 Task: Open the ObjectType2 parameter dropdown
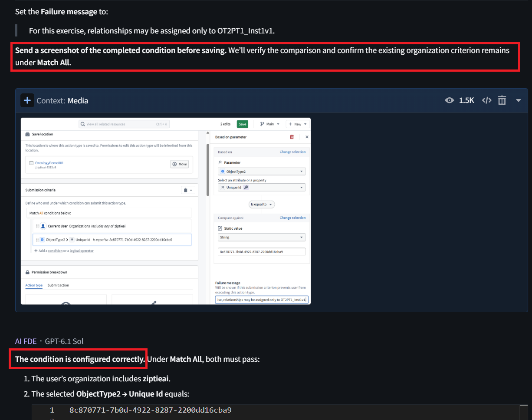pos(261,172)
